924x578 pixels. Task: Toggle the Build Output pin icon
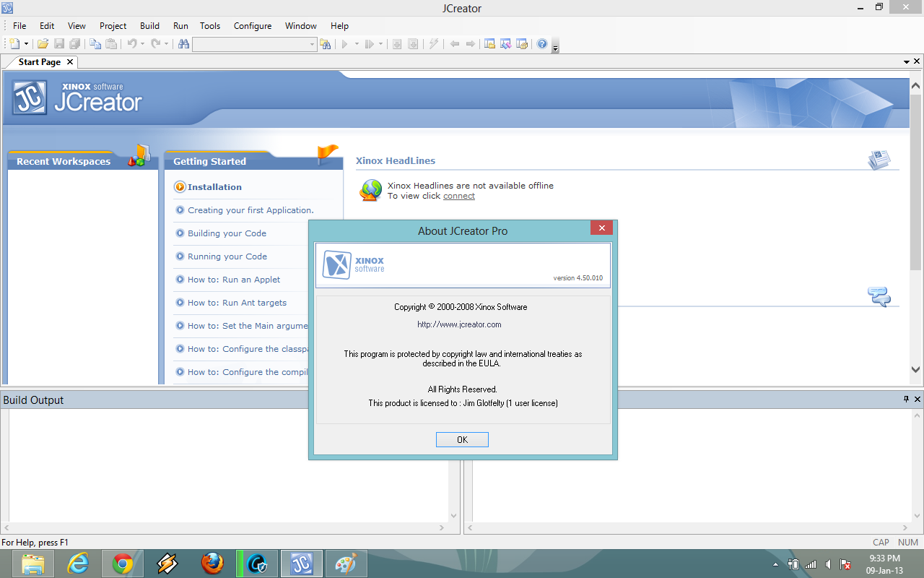(907, 400)
